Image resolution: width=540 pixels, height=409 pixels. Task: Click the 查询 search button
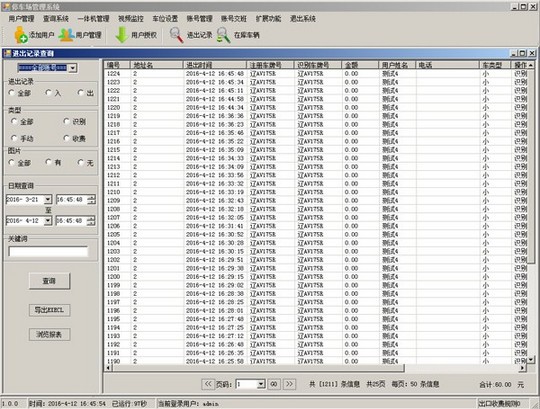49,281
